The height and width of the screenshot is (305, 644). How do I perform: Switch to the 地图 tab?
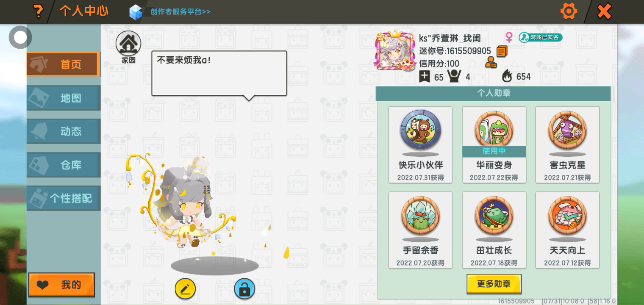pos(64,98)
